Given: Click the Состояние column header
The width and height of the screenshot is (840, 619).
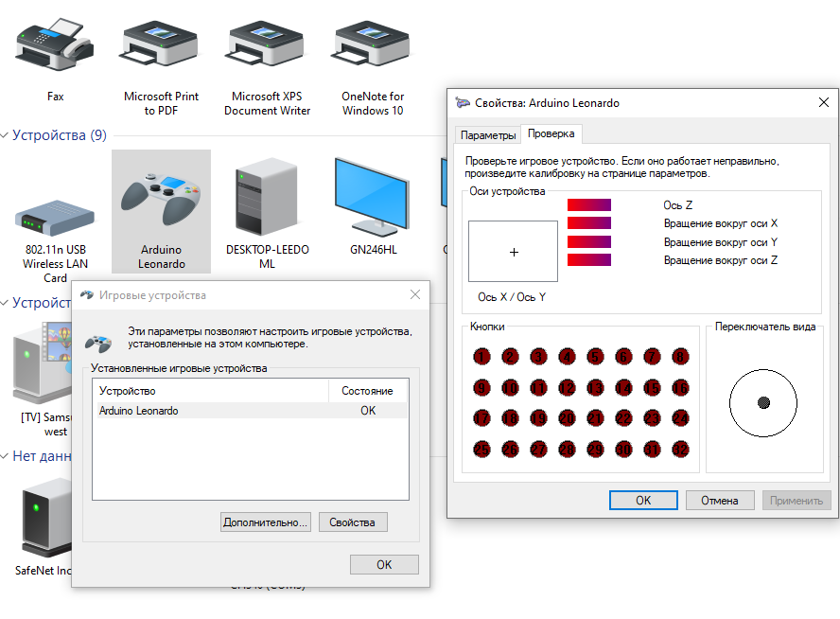Looking at the screenshot, I should tap(367, 391).
